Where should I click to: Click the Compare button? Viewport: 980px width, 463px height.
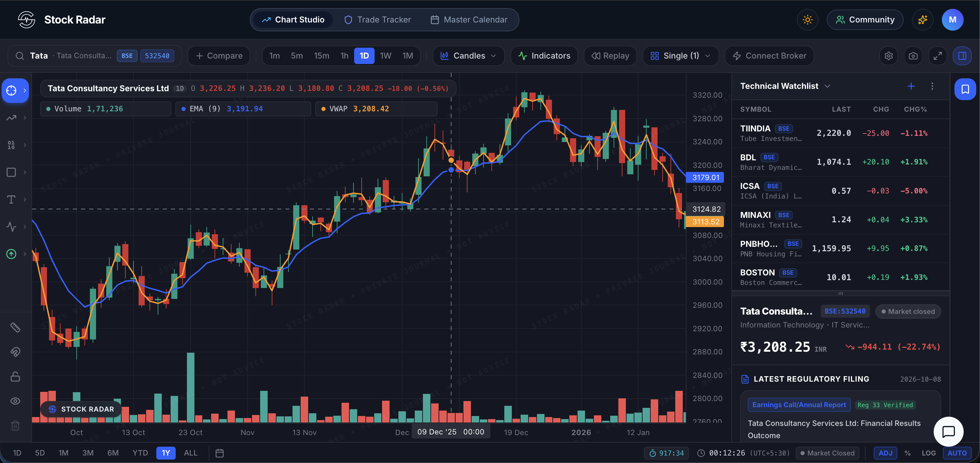coord(219,56)
